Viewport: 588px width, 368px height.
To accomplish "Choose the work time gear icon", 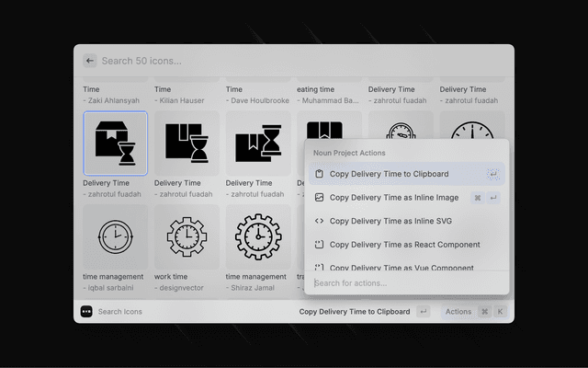I will (x=187, y=237).
